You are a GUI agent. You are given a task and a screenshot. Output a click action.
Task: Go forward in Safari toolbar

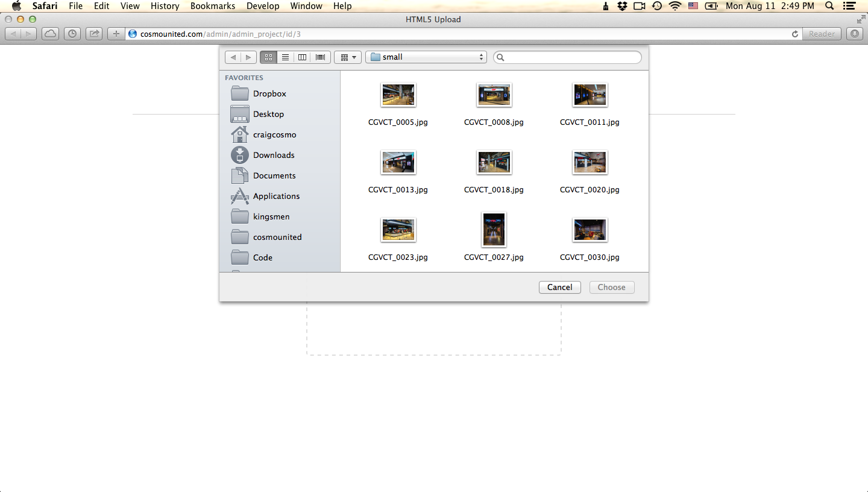(29, 34)
